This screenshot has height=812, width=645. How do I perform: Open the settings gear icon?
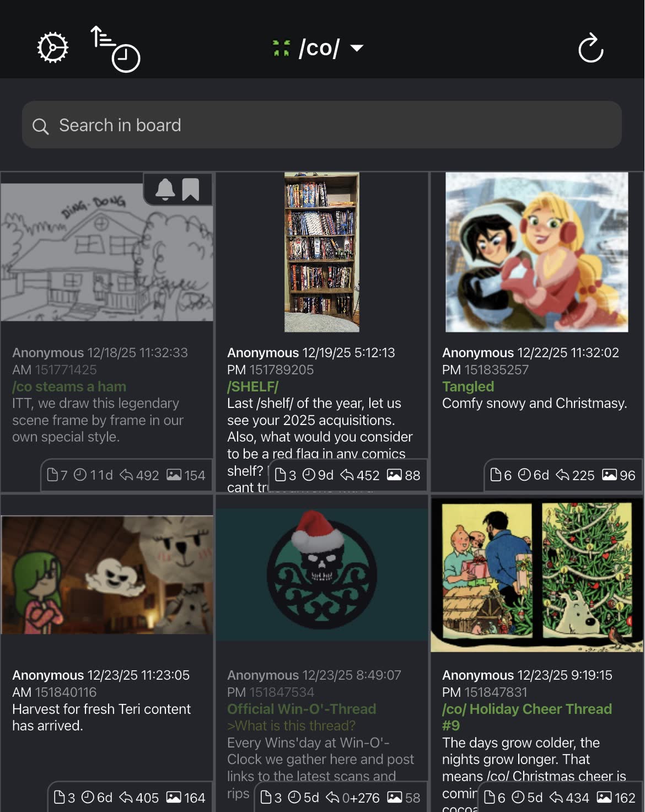[x=52, y=48]
